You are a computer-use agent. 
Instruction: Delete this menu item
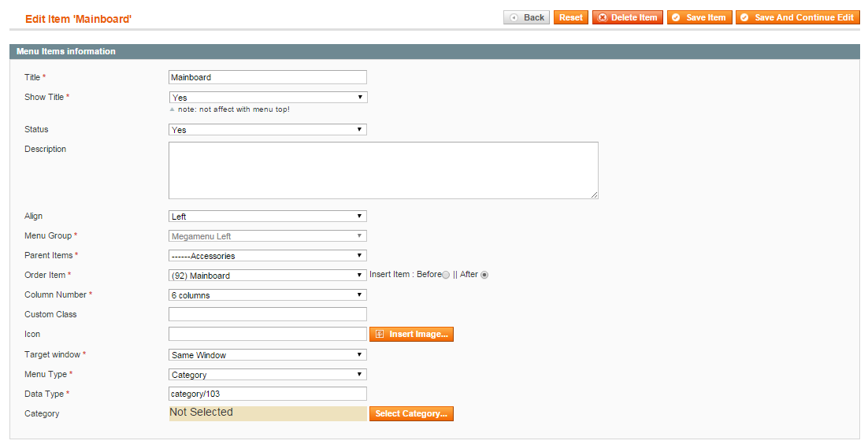628,17
